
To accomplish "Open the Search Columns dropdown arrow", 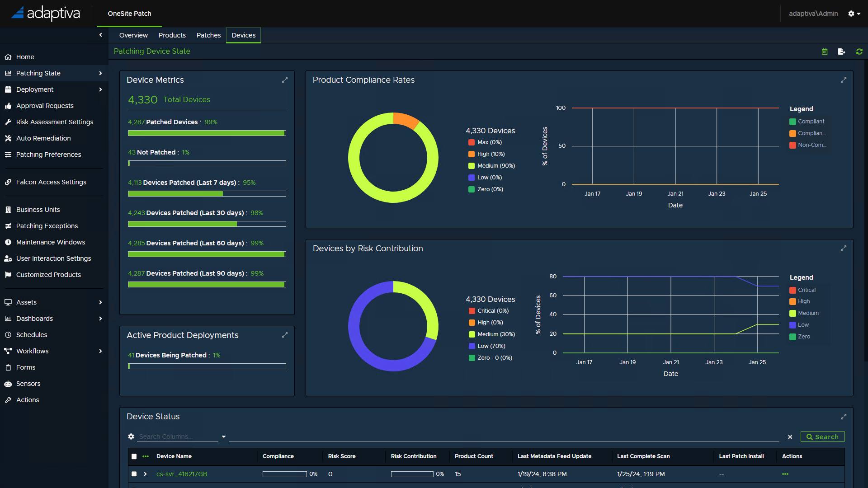I will [224, 436].
